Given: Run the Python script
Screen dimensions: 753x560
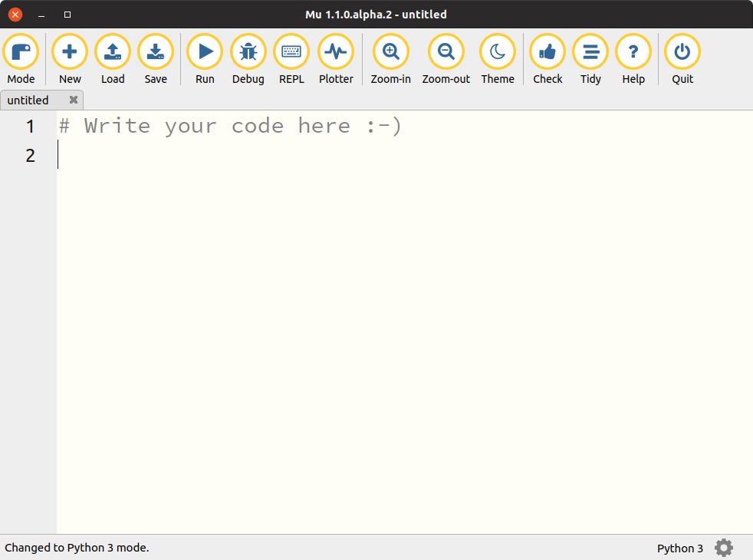Looking at the screenshot, I should coord(205,59).
